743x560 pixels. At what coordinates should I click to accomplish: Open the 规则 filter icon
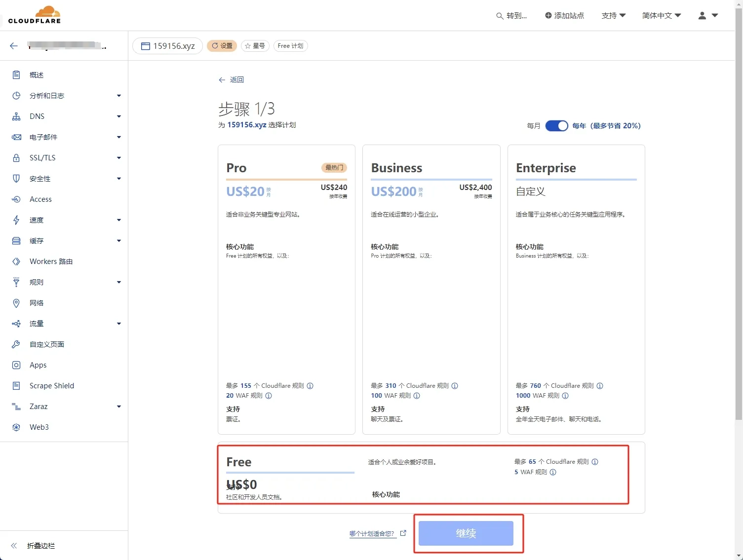[16, 282]
